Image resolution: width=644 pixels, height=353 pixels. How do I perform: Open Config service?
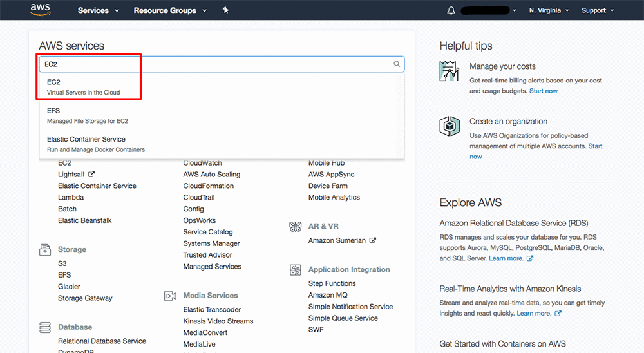193,209
